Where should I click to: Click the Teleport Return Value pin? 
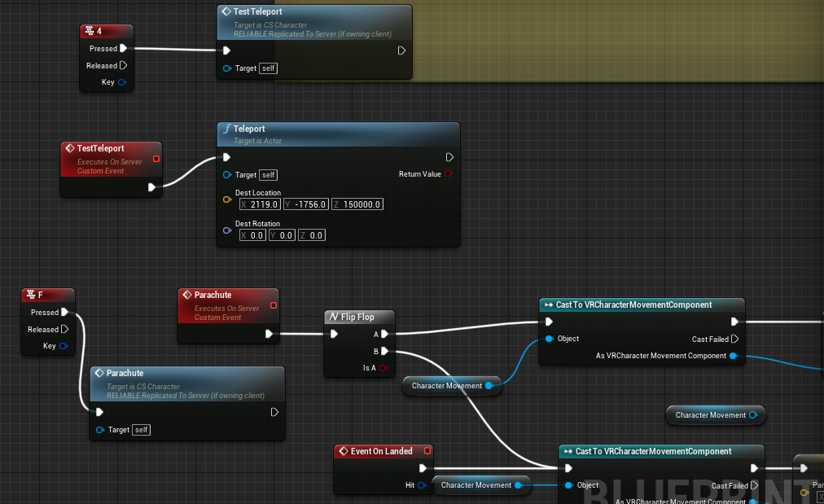[448, 174]
